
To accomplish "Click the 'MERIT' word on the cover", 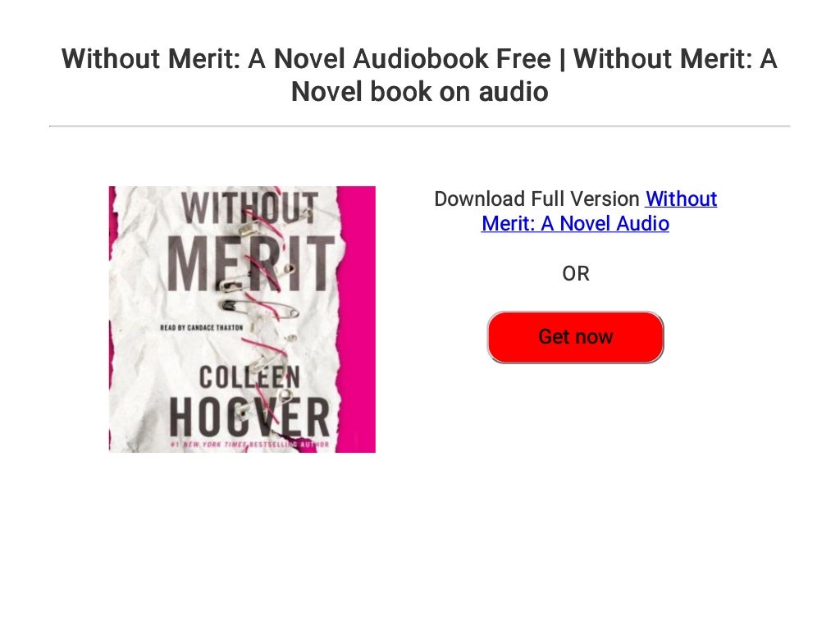I will (251, 265).
